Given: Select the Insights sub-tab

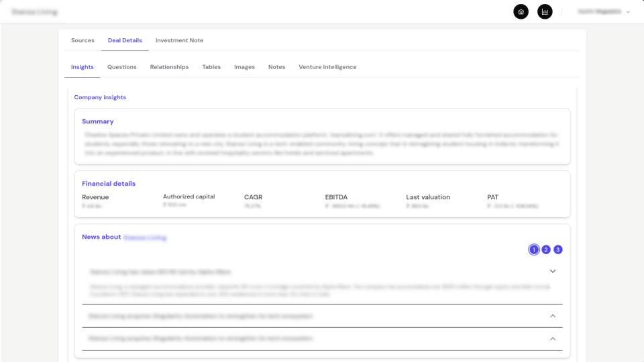Looking at the screenshot, I should point(82,67).
